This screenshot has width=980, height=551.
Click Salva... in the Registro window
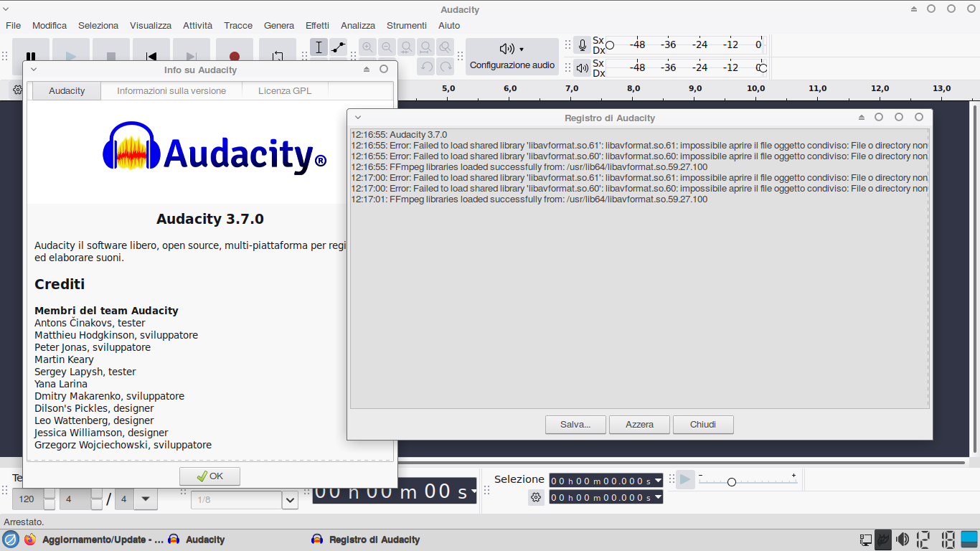pos(575,425)
